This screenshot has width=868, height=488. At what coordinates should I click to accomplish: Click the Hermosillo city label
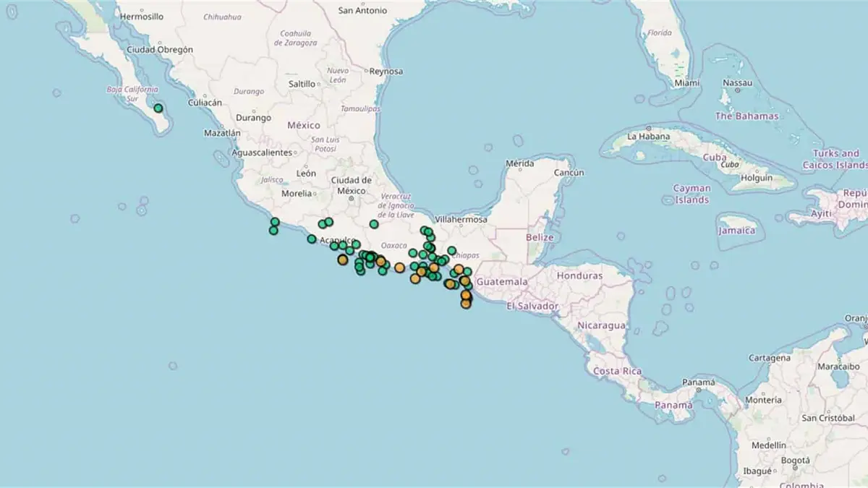pyautogui.click(x=142, y=16)
